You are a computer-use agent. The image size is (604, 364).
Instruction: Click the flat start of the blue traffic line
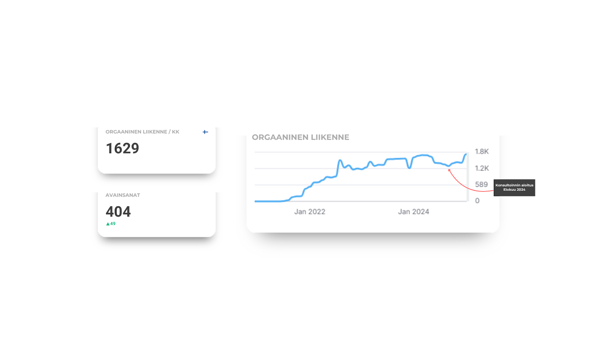tap(268, 201)
